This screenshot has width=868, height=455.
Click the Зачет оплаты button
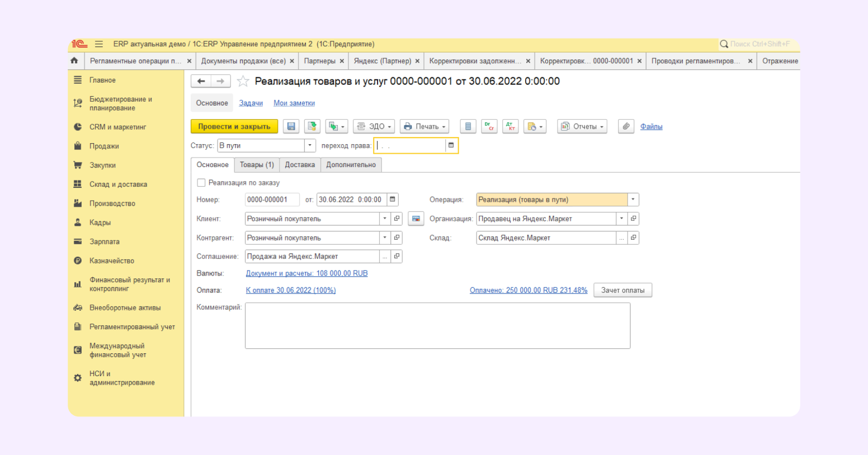(x=622, y=290)
